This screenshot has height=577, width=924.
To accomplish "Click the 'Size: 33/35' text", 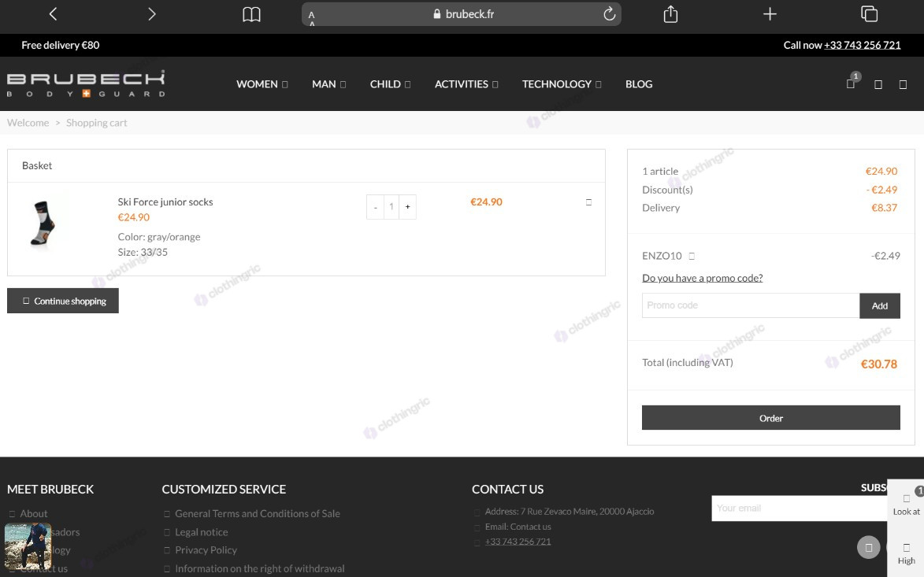I will [x=143, y=252].
